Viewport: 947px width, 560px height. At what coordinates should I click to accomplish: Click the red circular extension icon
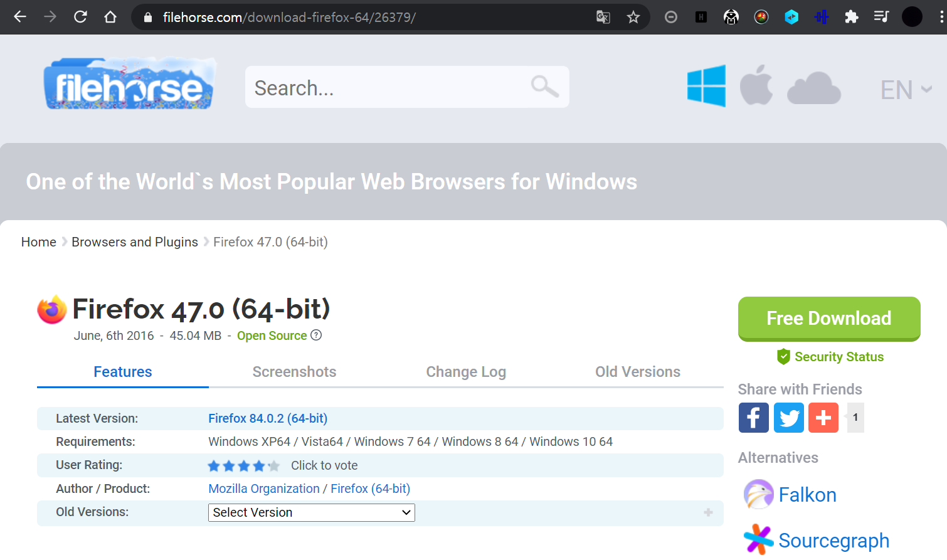point(761,17)
